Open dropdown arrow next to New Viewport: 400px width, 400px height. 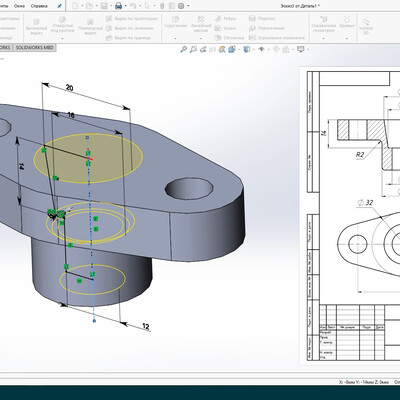click(82, 6)
